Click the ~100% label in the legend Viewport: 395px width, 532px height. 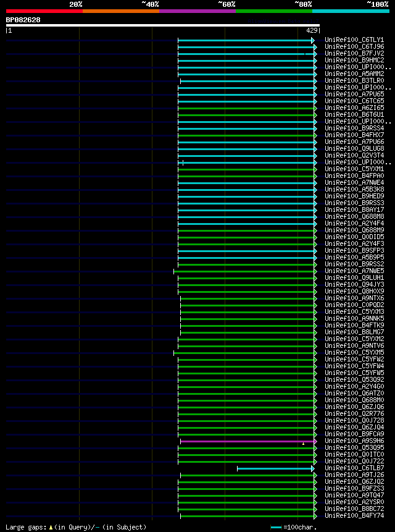(378, 4)
